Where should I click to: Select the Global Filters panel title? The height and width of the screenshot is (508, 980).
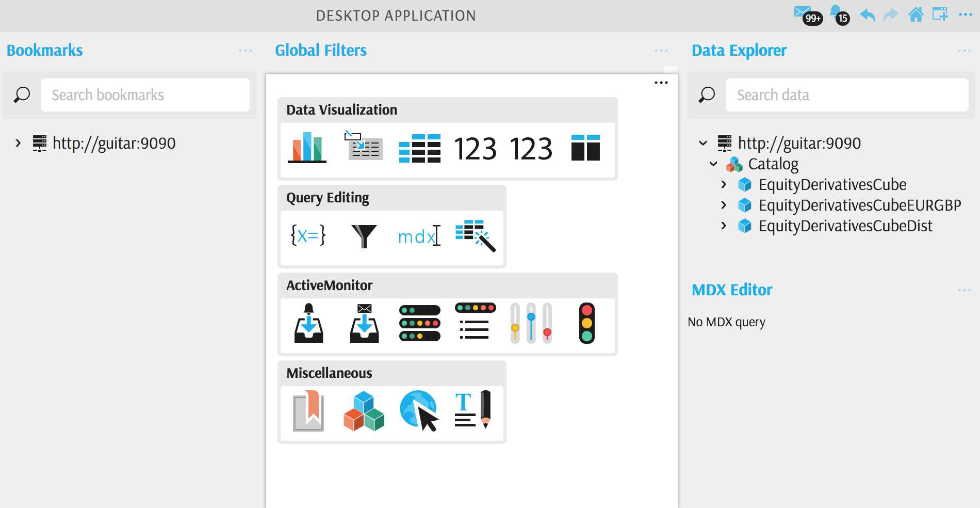pyautogui.click(x=321, y=50)
